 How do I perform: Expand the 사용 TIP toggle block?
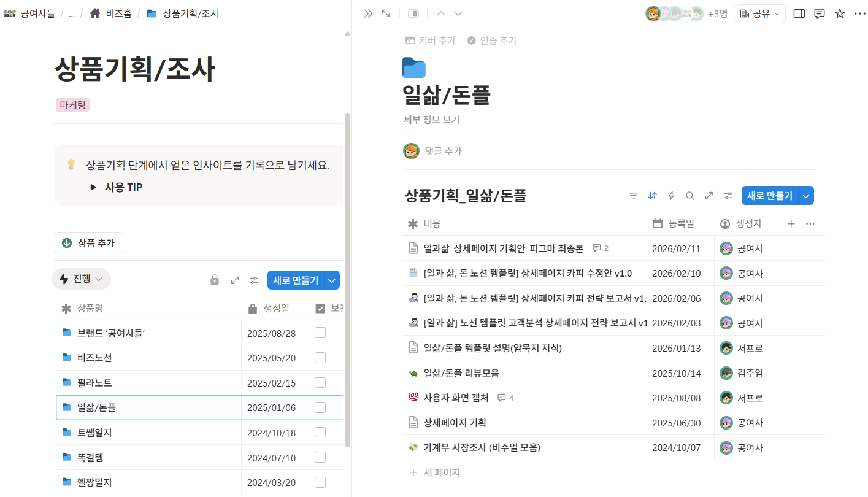click(x=93, y=187)
